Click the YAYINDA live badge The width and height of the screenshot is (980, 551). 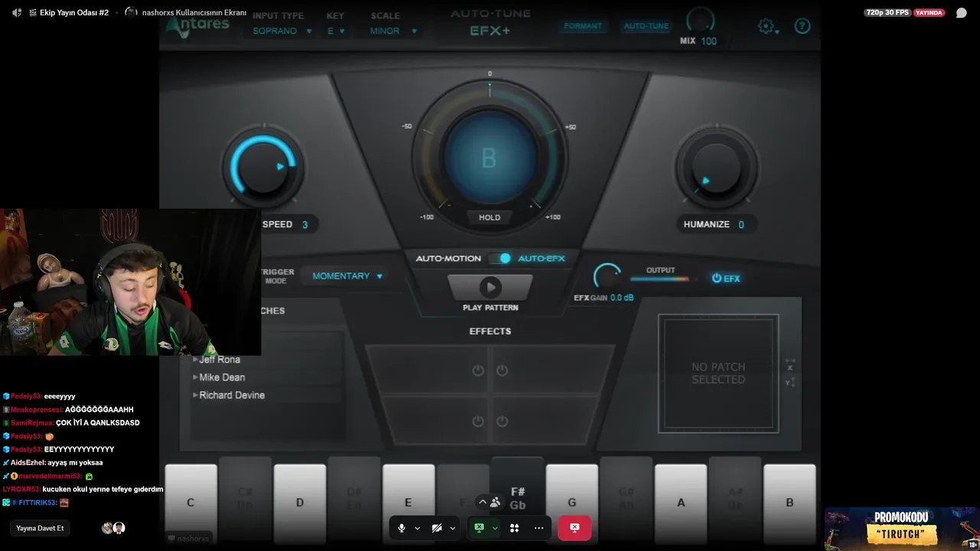[x=929, y=13]
